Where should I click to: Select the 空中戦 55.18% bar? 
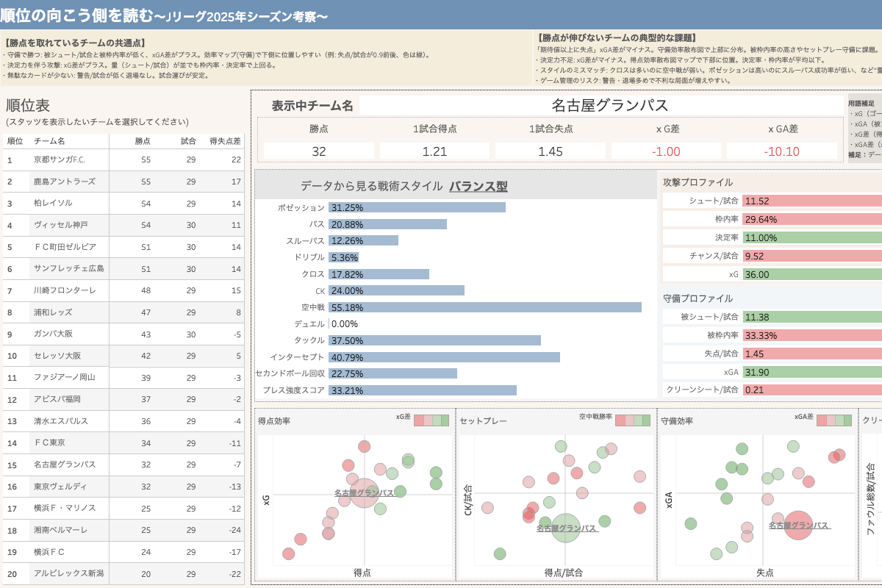tap(485, 307)
